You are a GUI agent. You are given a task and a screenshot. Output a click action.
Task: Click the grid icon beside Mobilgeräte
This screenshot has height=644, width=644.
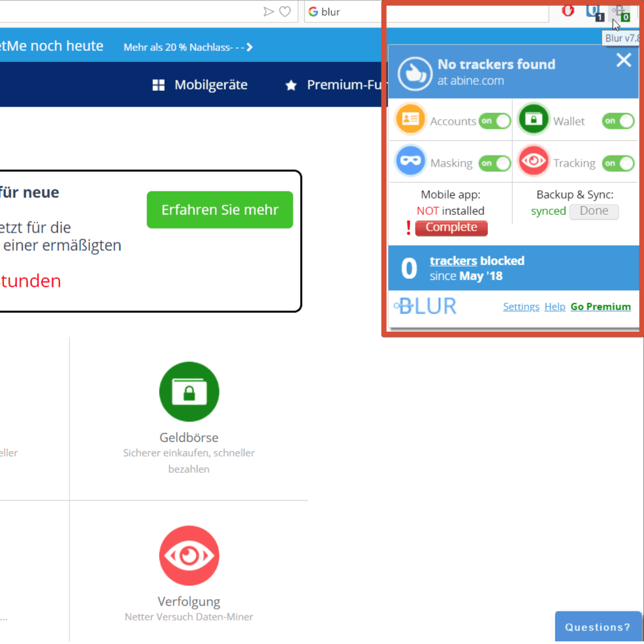click(158, 85)
